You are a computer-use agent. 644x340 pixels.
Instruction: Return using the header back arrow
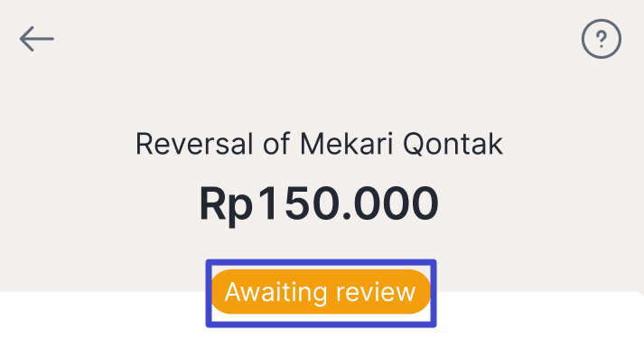point(37,39)
